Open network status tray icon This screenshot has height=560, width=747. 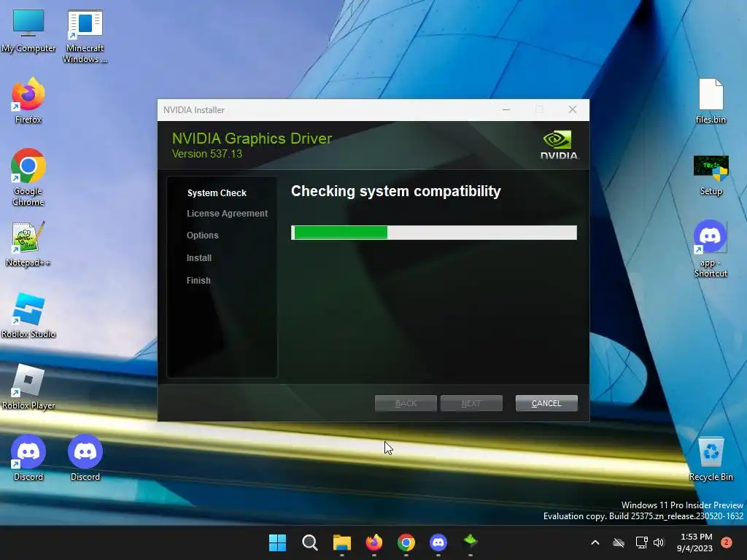pyautogui.click(x=641, y=542)
